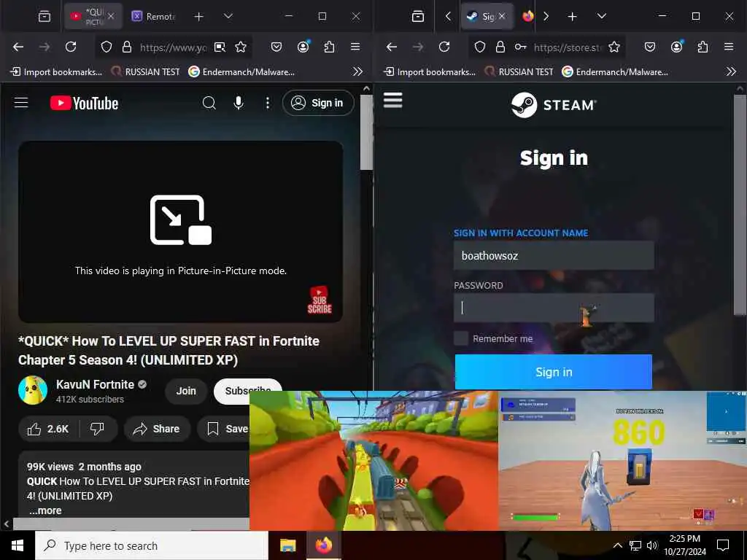List all tabs dropdown in left window

(228, 17)
